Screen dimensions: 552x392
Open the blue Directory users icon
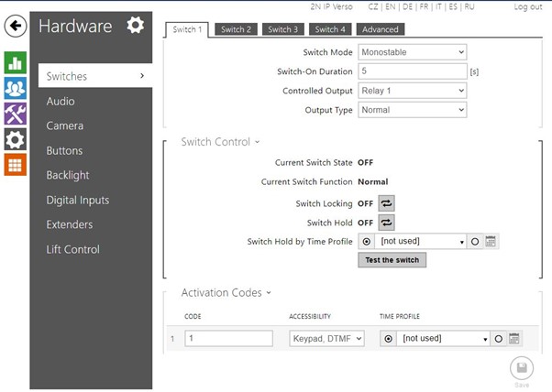15,89
